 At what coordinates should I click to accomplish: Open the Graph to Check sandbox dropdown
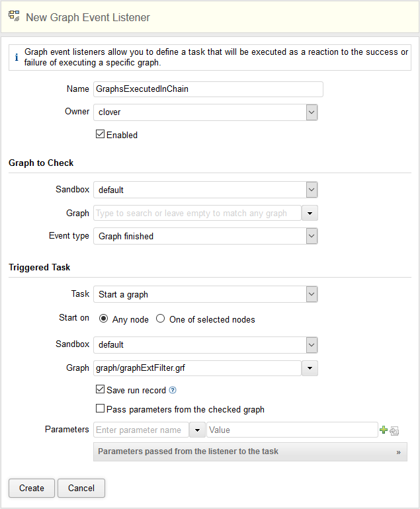(x=312, y=190)
